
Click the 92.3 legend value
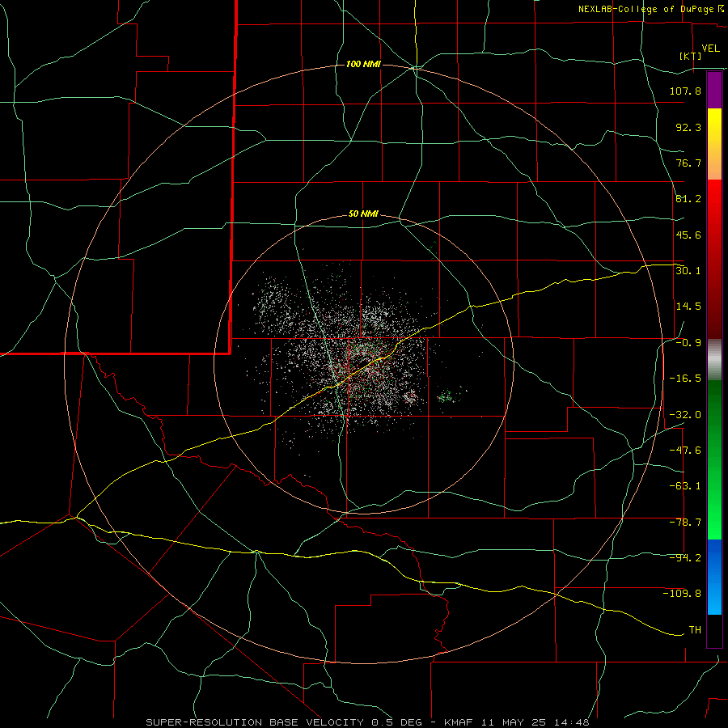(688, 127)
